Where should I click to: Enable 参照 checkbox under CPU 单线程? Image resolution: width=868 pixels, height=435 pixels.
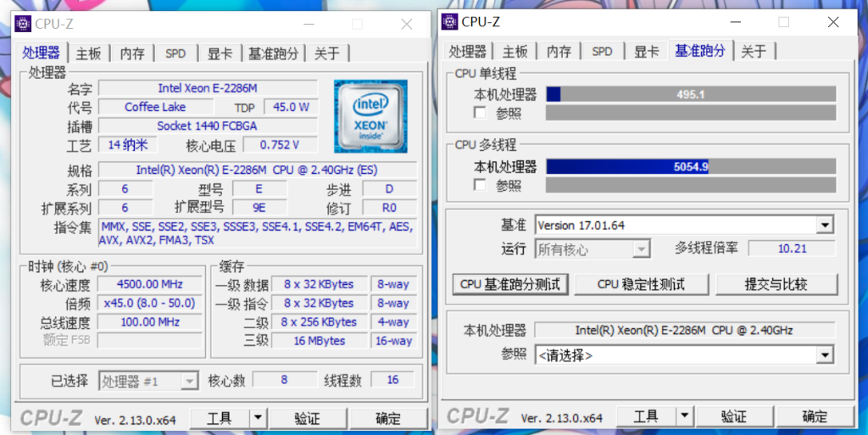(480, 113)
